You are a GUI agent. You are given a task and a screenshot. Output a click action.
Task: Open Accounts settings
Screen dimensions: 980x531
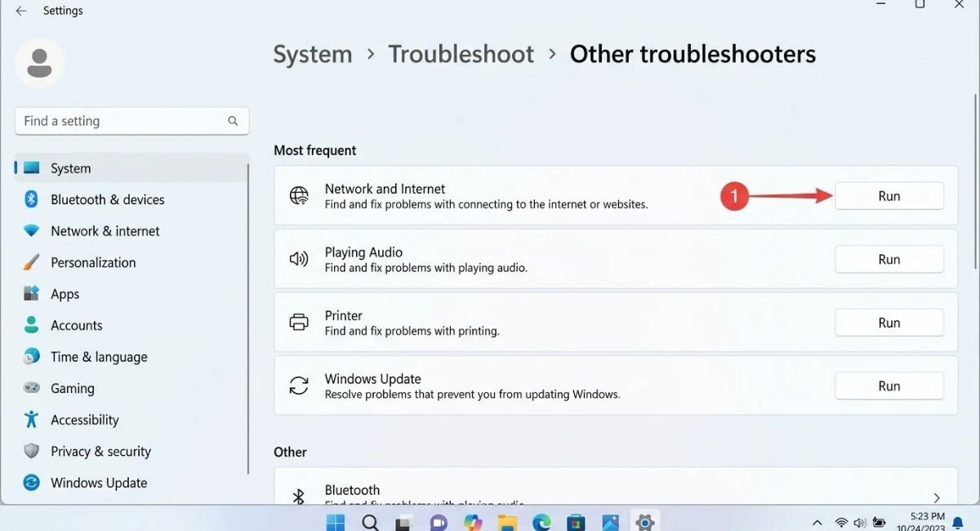coord(131,325)
